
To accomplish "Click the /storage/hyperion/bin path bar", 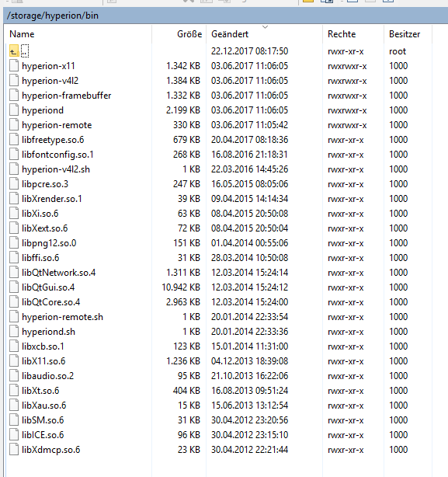I will tap(225, 16).
